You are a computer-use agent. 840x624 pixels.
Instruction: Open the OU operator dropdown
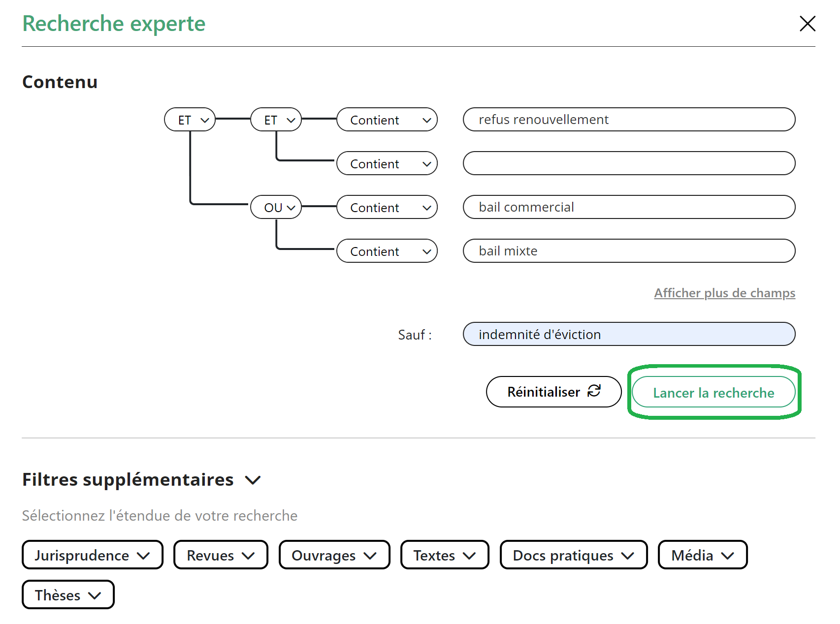click(276, 208)
